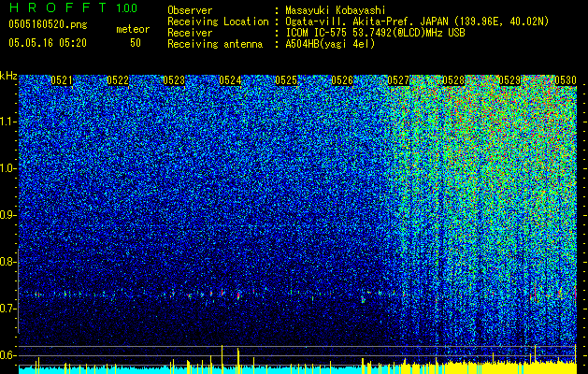
Task: Click the 0530 time marker
Action: point(566,80)
